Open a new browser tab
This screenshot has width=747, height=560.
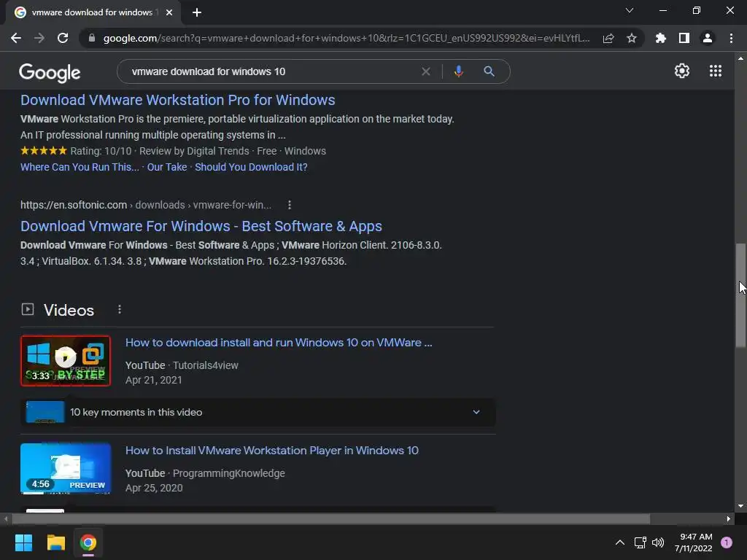pos(197,12)
